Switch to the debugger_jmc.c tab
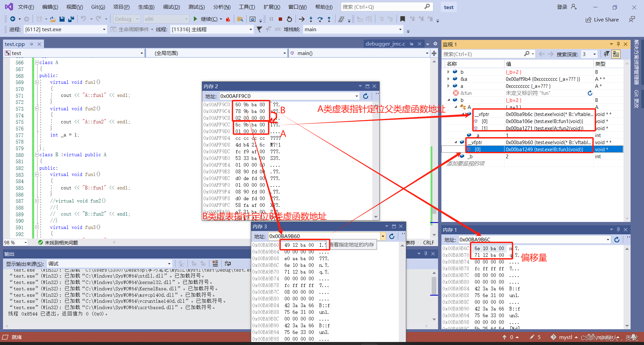The width and height of the screenshot is (644, 345). pos(385,44)
